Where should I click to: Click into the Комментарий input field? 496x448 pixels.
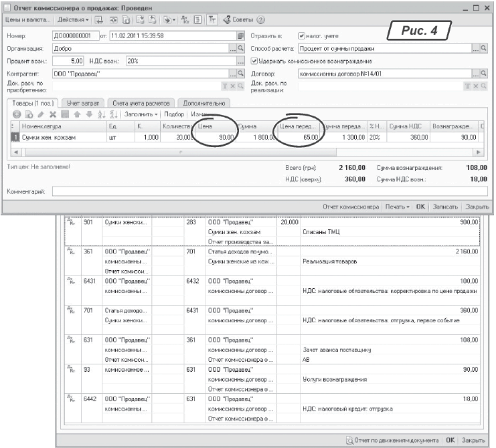[268, 192]
